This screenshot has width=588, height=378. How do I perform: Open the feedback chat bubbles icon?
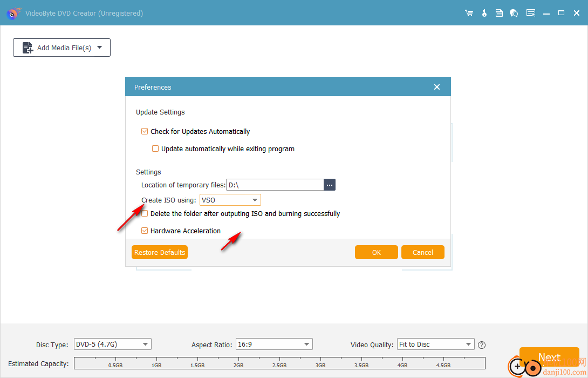[x=514, y=13]
